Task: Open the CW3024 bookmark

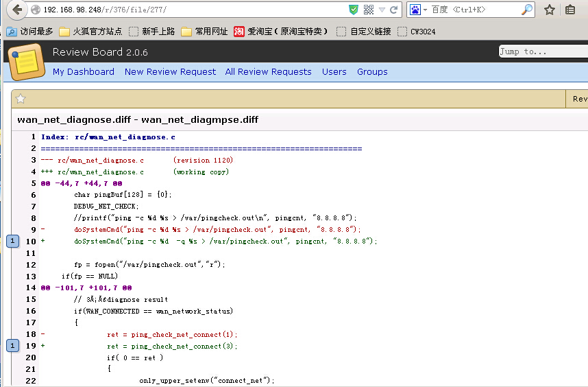Action: pos(417,32)
